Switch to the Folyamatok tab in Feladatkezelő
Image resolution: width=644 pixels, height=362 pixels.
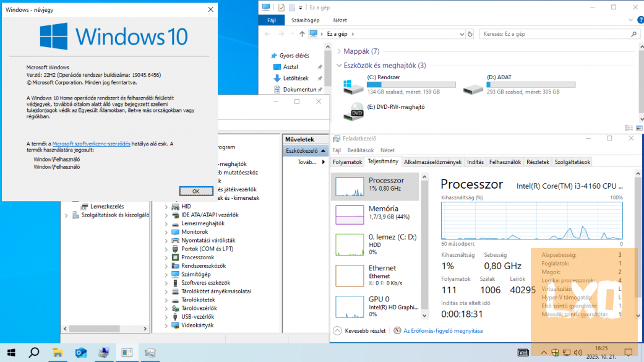346,162
